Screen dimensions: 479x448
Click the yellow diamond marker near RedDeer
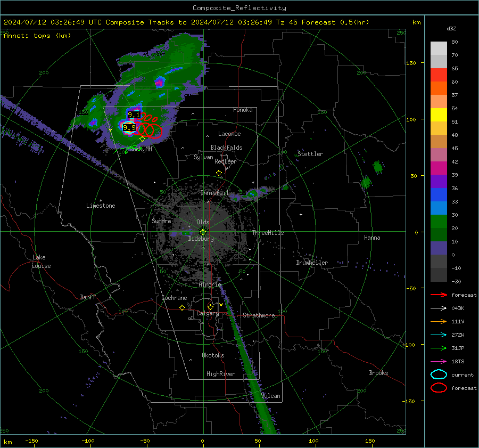[219, 173]
